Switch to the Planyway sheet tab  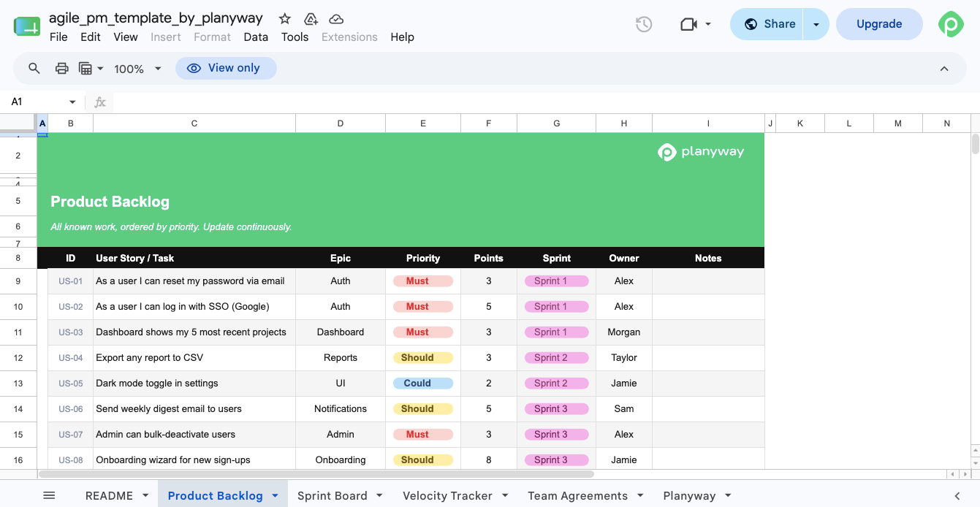(x=689, y=495)
